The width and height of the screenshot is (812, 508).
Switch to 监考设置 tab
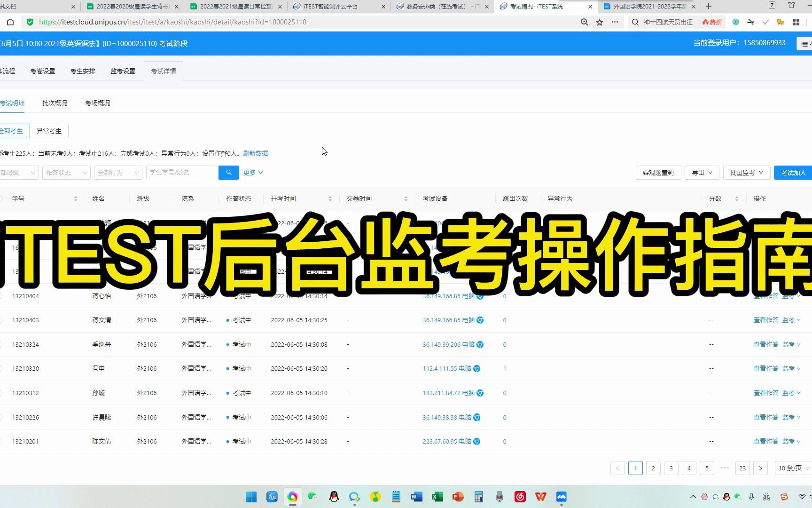pos(123,71)
